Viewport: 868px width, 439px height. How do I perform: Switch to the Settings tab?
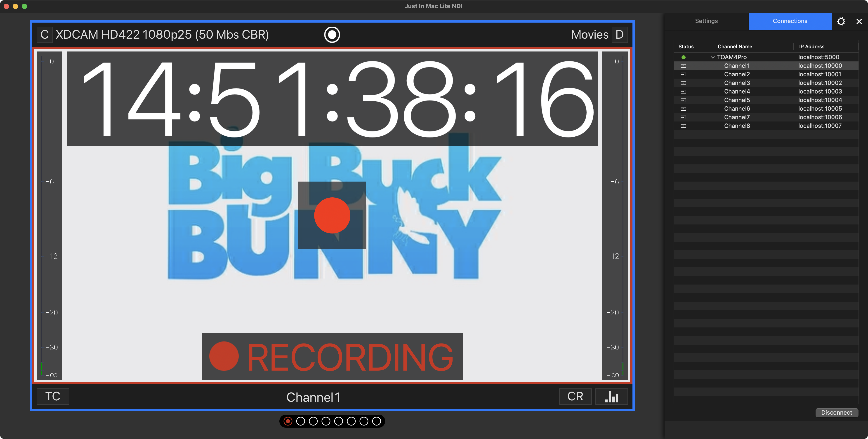point(706,21)
